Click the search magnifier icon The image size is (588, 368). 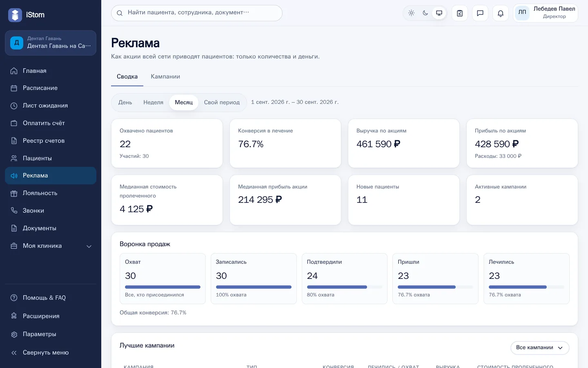tap(120, 13)
